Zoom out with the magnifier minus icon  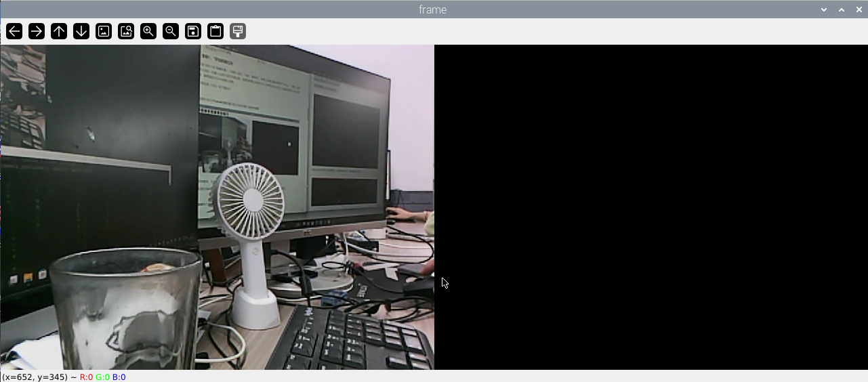[171, 31]
